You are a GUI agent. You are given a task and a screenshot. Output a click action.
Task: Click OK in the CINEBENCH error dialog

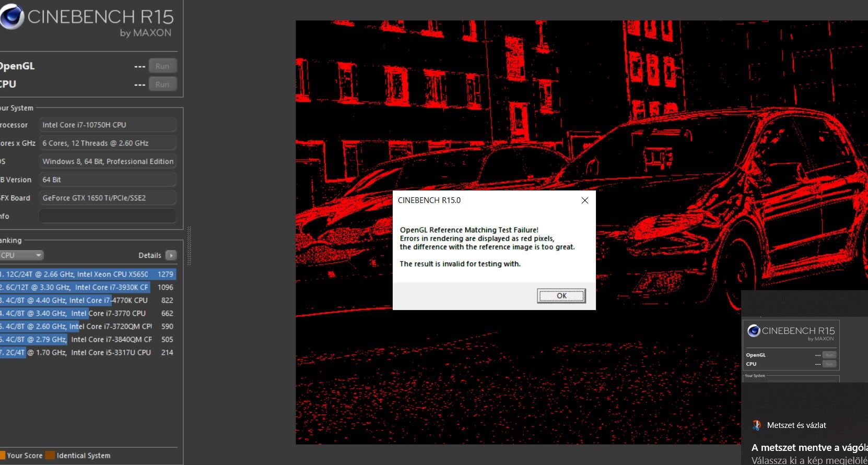(561, 296)
